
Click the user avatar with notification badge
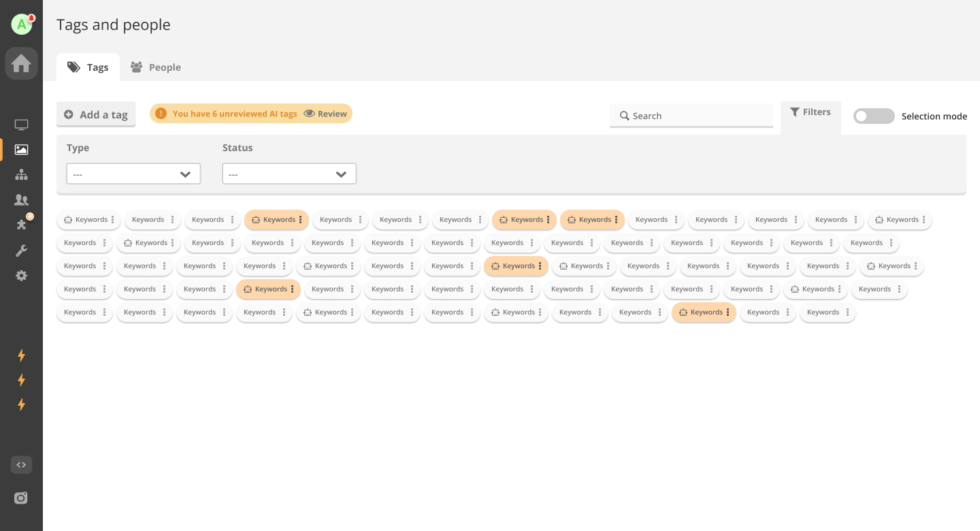[x=22, y=25]
